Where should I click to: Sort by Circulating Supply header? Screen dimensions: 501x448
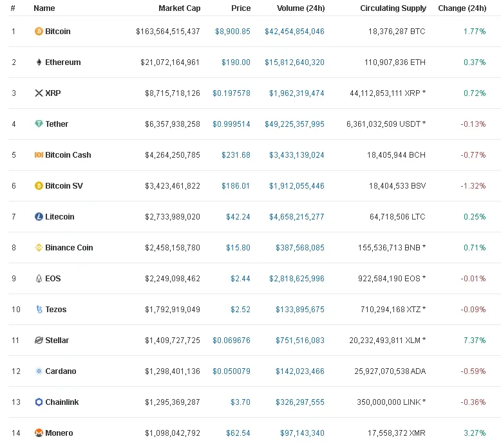pos(393,8)
